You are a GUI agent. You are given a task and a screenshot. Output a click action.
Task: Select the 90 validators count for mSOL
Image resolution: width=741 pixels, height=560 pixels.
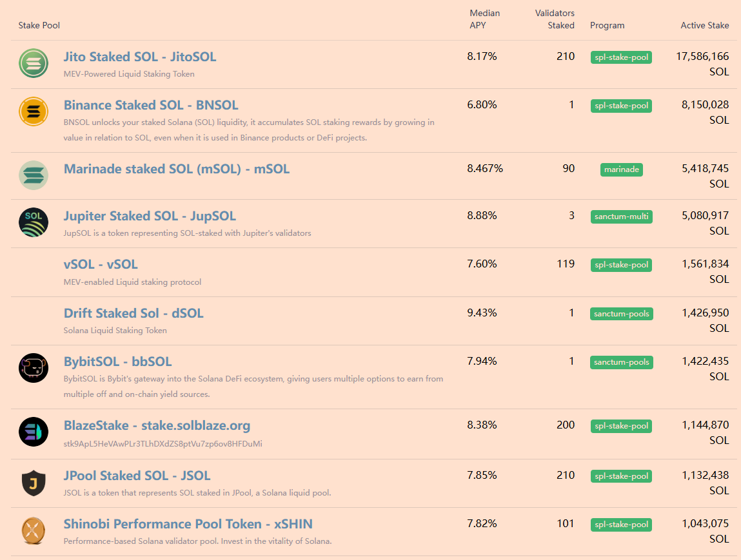pyautogui.click(x=569, y=169)
